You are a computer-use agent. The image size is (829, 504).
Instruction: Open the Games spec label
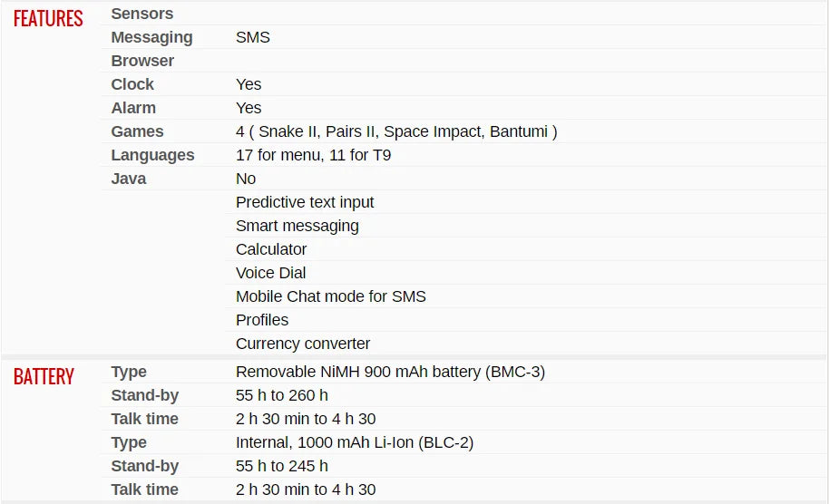pyautogui.click(x=137, y=131)
